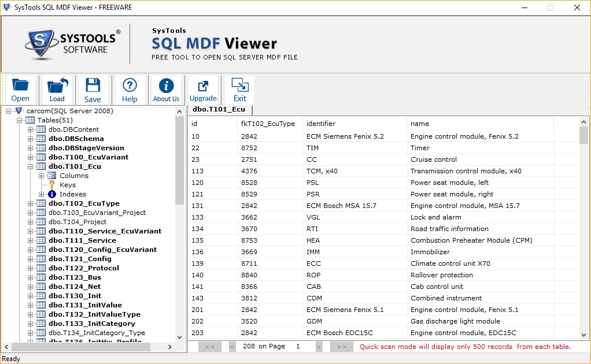Select dbo.T103_EcuVariant_Project in the tree
This screenshot has width=591, height=364.
click(97, 213)
